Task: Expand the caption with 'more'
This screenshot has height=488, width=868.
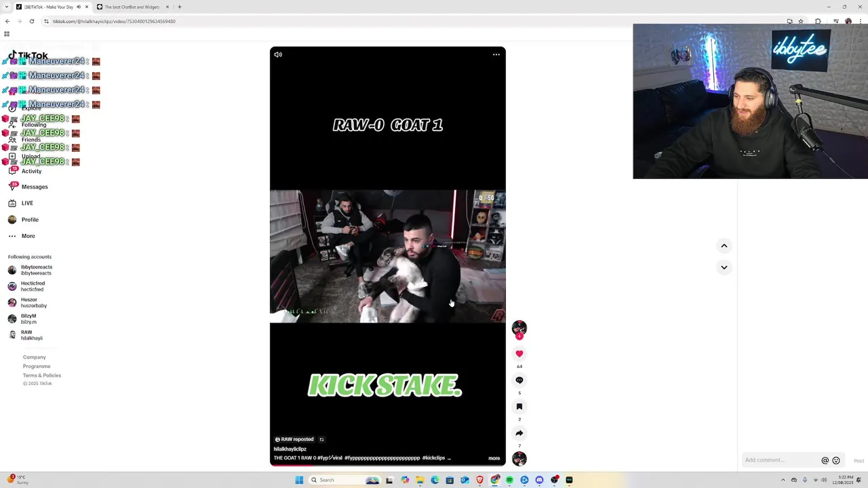Action: point(494,458)
